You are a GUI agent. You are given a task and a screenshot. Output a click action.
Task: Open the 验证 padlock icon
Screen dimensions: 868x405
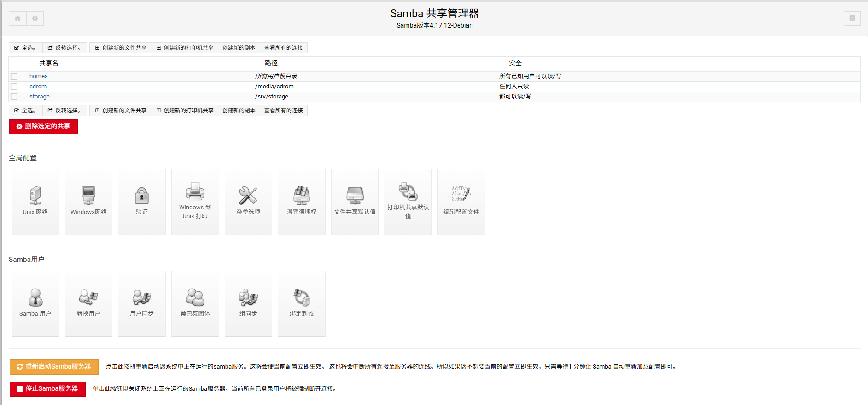(x=142, y=202)
